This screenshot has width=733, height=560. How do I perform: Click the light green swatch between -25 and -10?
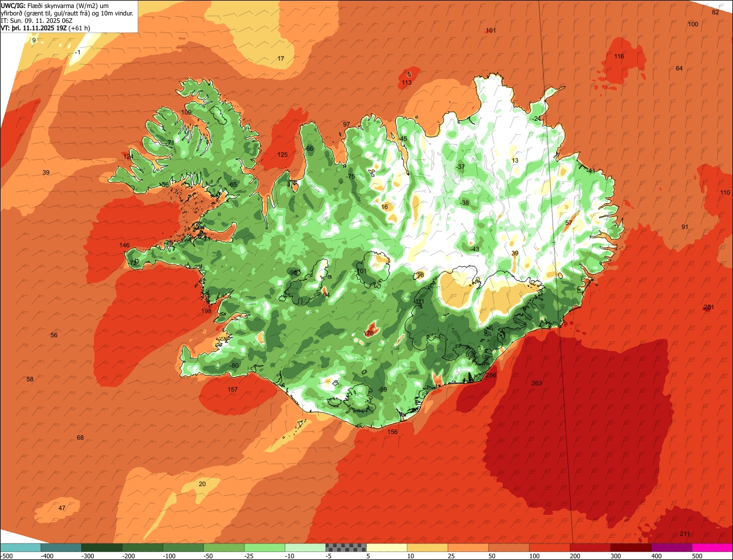(265, 547)
